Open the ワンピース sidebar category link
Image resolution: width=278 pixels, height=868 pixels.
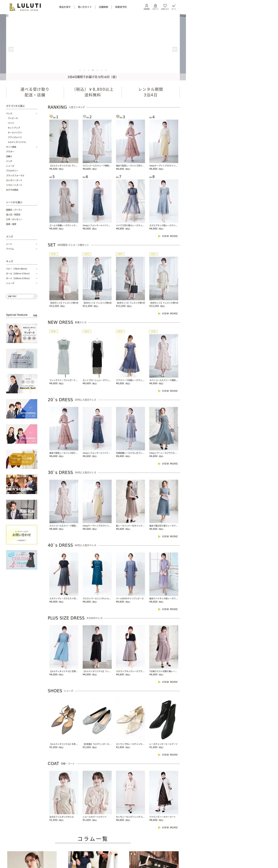[13, 118]
